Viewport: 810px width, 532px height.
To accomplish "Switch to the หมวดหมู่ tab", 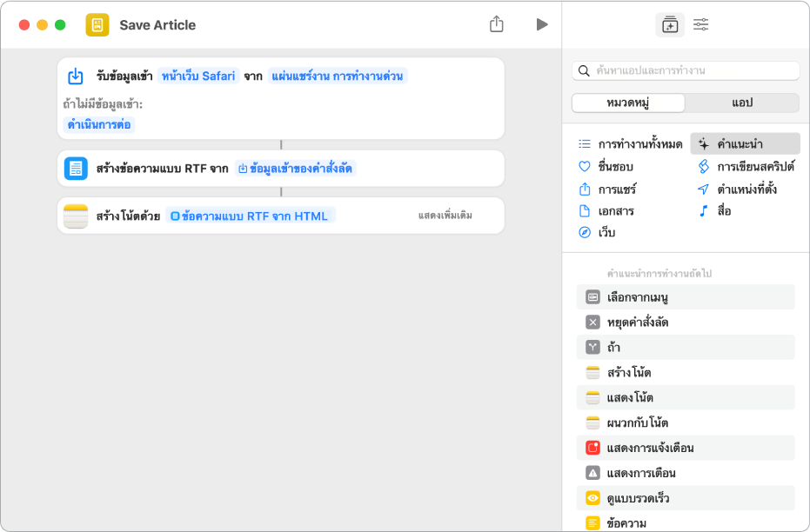I will 628,103.
